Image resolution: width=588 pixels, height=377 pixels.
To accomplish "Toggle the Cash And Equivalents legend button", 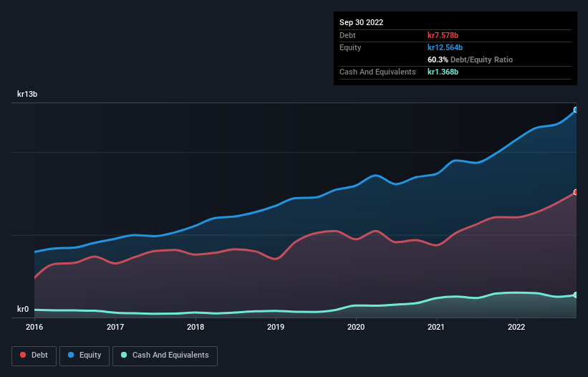I will click(165, 355).
